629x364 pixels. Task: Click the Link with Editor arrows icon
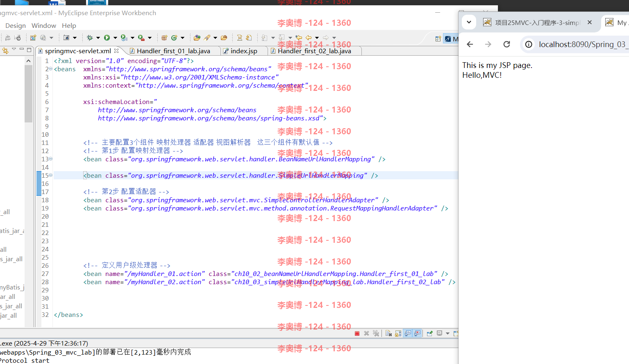pos(5,50)
